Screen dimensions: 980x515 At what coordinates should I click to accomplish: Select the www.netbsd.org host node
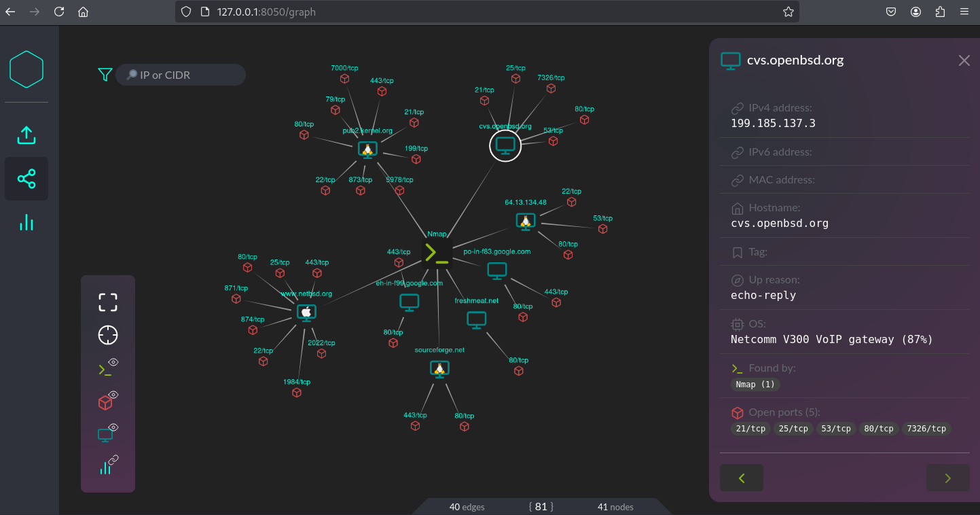click(306, 312)
